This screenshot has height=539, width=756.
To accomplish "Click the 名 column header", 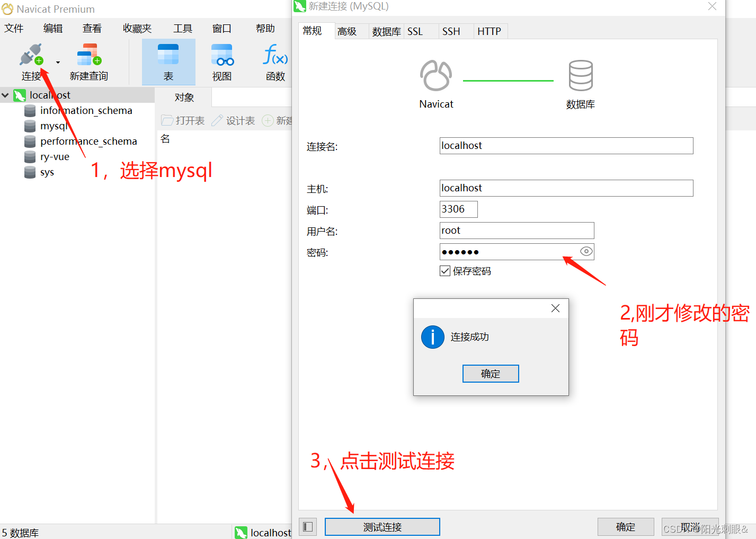I will (165, 139).
